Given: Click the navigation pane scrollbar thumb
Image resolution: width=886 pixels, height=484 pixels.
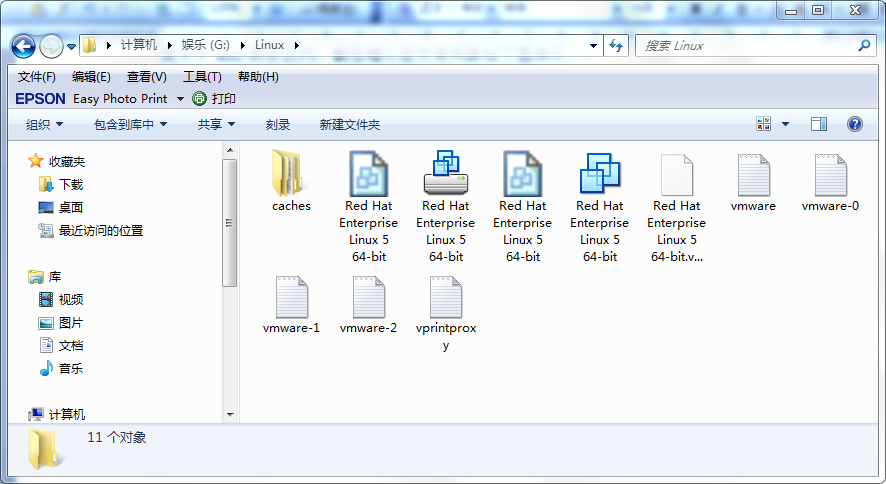Looking at the screenshot, I should (229, 223).
